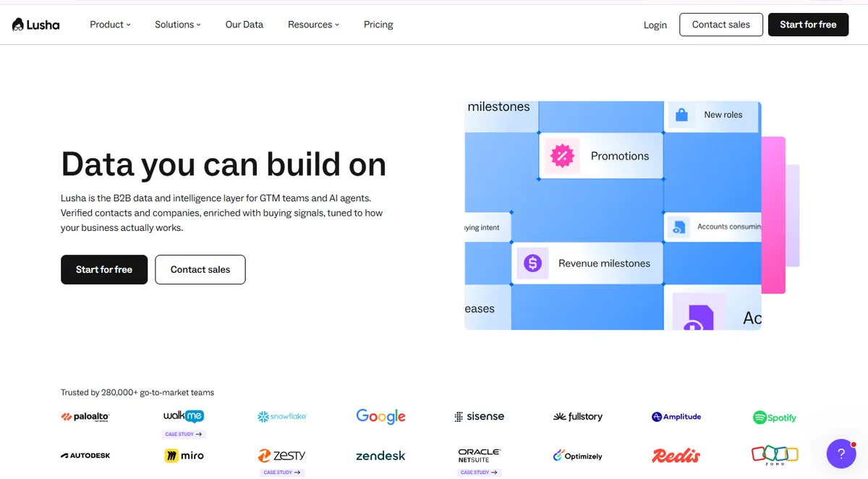Open the Zesty case study link
This screenshot has height=479, width=868.
pyautogui.click(x=282, y=472)
